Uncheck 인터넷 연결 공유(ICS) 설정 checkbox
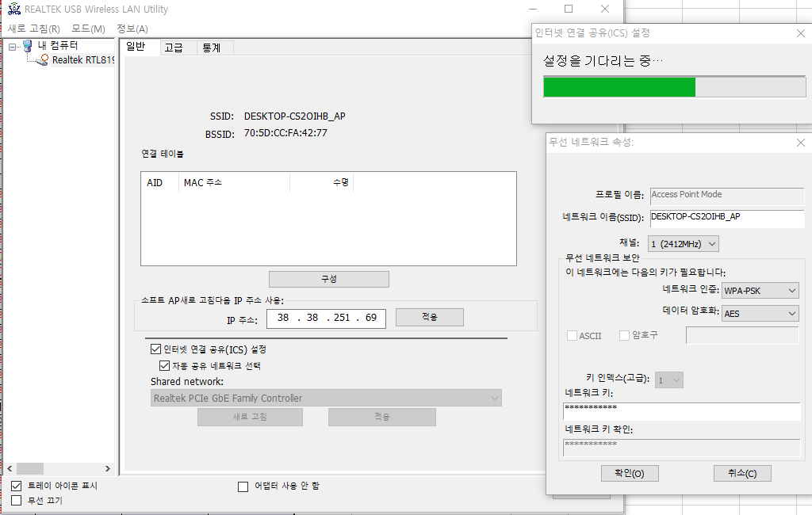Image resolution: width=812 pixels, height=515 pixels. [155, 349]
